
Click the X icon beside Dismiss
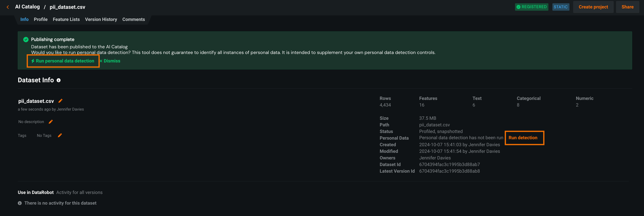point(101,61)
